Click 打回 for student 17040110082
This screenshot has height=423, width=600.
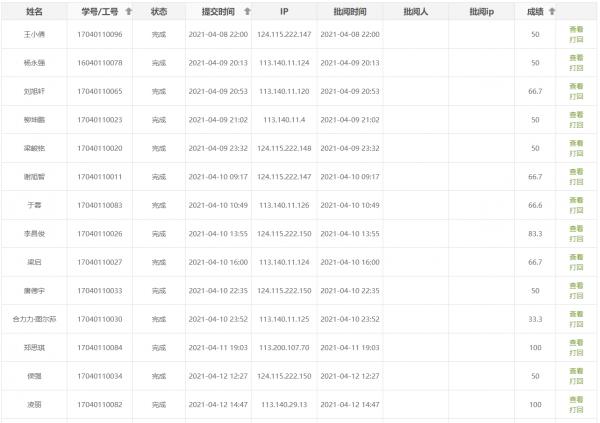tap(575, 410)
